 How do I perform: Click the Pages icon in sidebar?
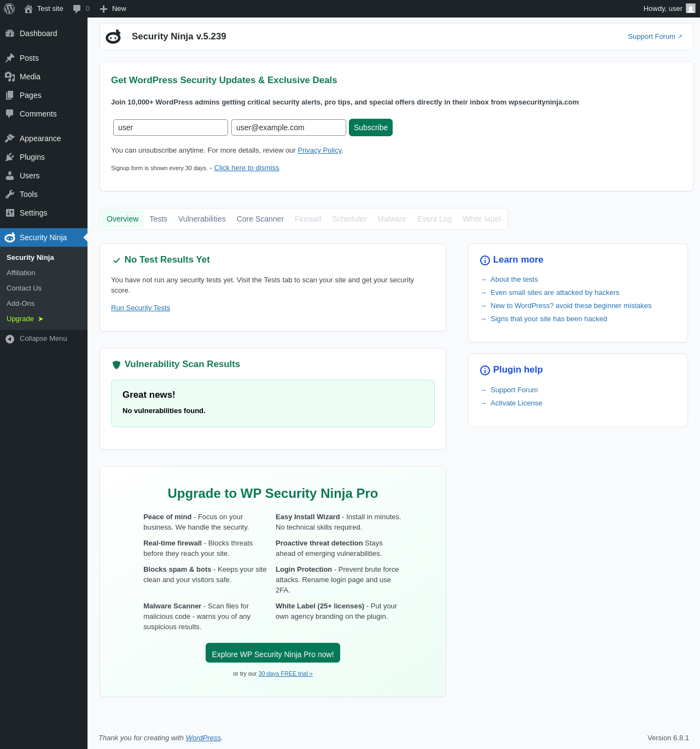coord(10,95)
